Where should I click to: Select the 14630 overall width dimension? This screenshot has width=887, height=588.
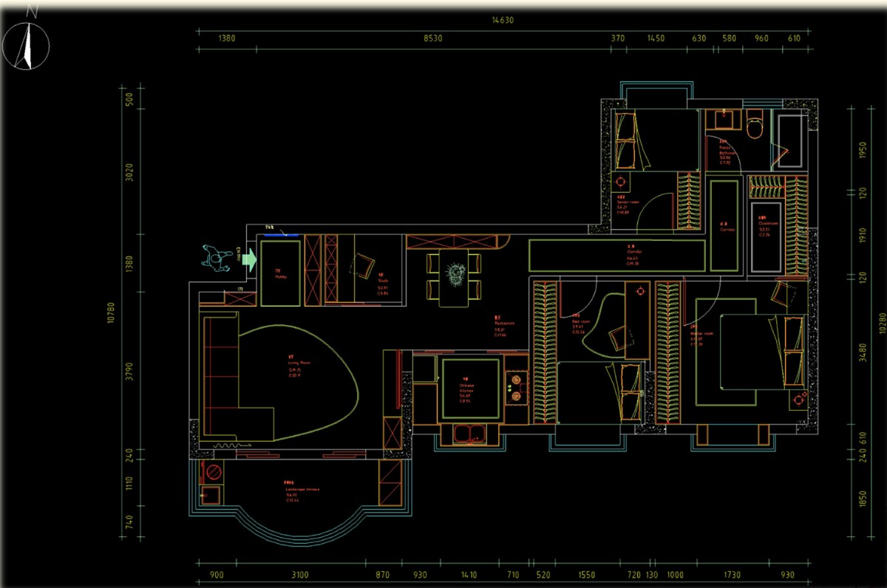click(x=503, y=21)
